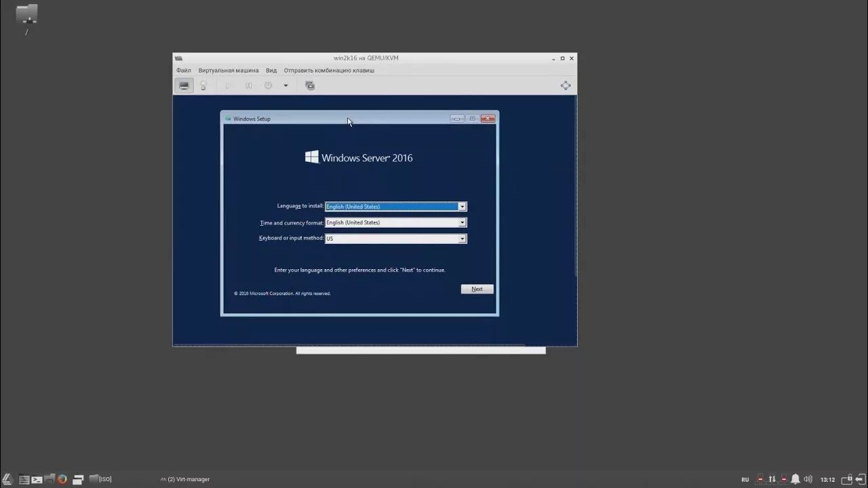This screenshot has height=488, width=868.
Task: Open virtual hardware details (lightbulb icon)
Action: 203,85
